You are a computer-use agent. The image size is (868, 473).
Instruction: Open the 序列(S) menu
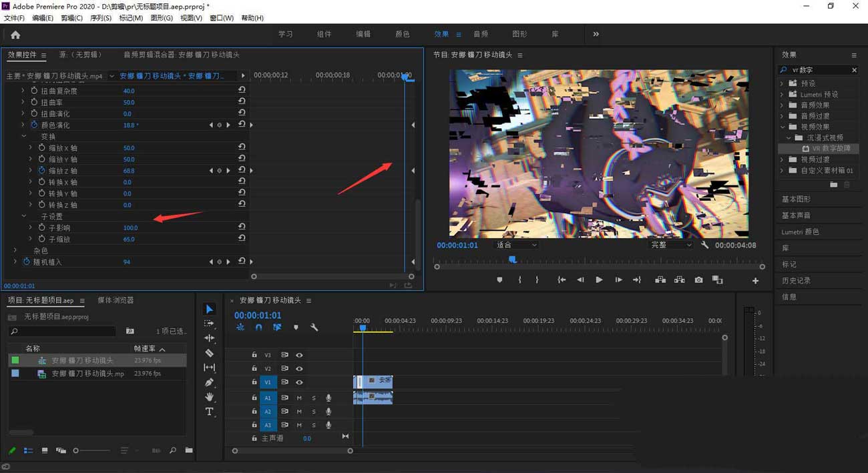pos(100,18)
